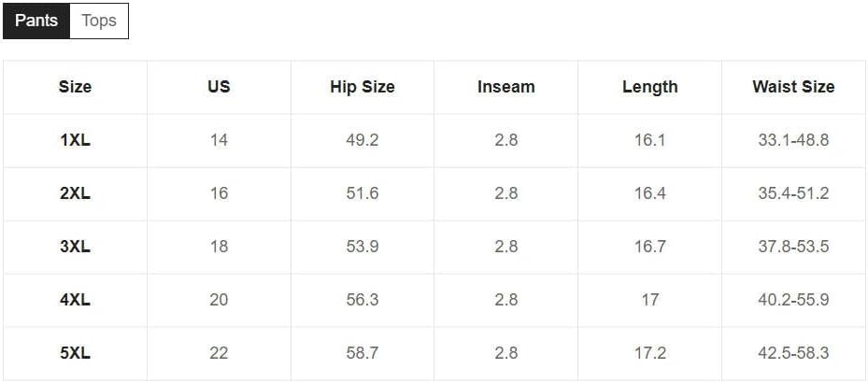The height and width of the screenshot is (383, 868).
Task: Click the Length column header
Action: [x=650, y=87]
